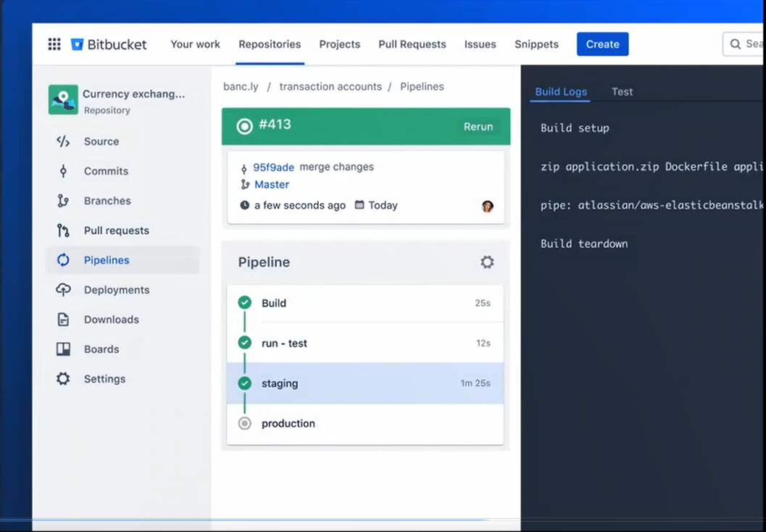Click the Downloads document icon
The width and height of the screenshot is (766, 532).
[x=63, y=320]
